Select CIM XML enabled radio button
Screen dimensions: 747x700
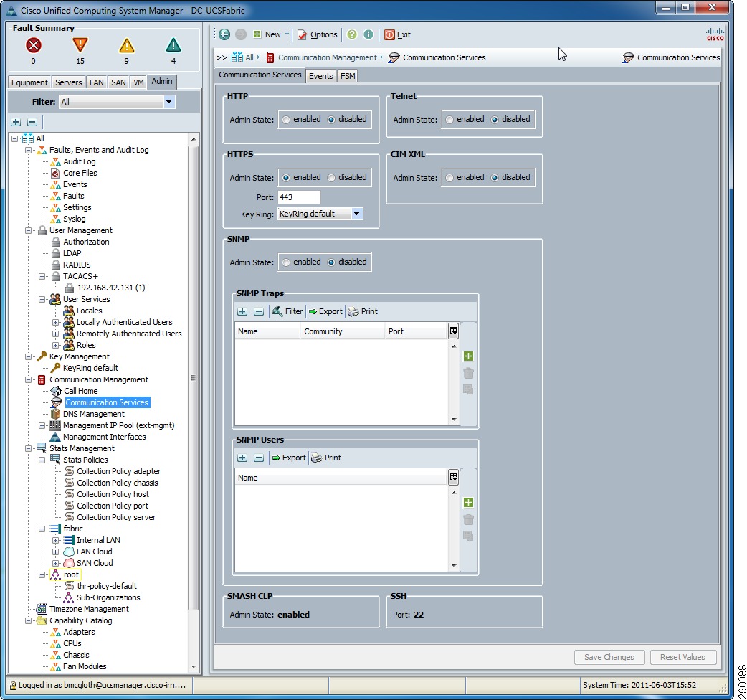[x=449, y=178]
